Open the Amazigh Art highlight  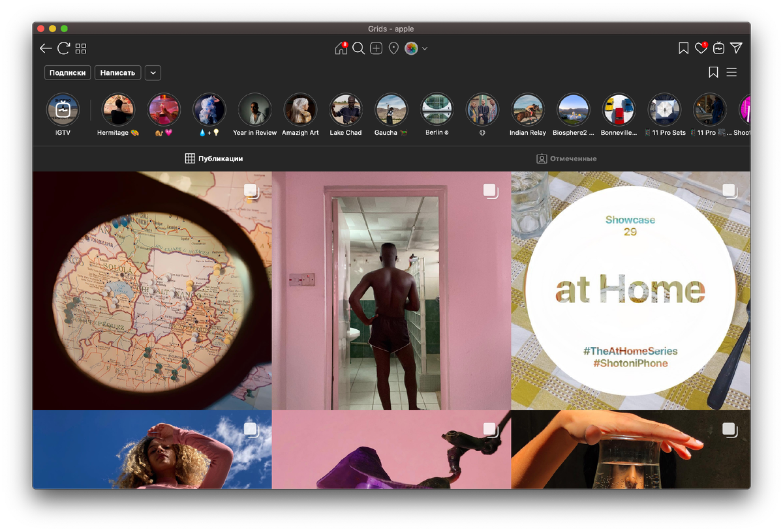pyautogui.click(x=300, y=110)
